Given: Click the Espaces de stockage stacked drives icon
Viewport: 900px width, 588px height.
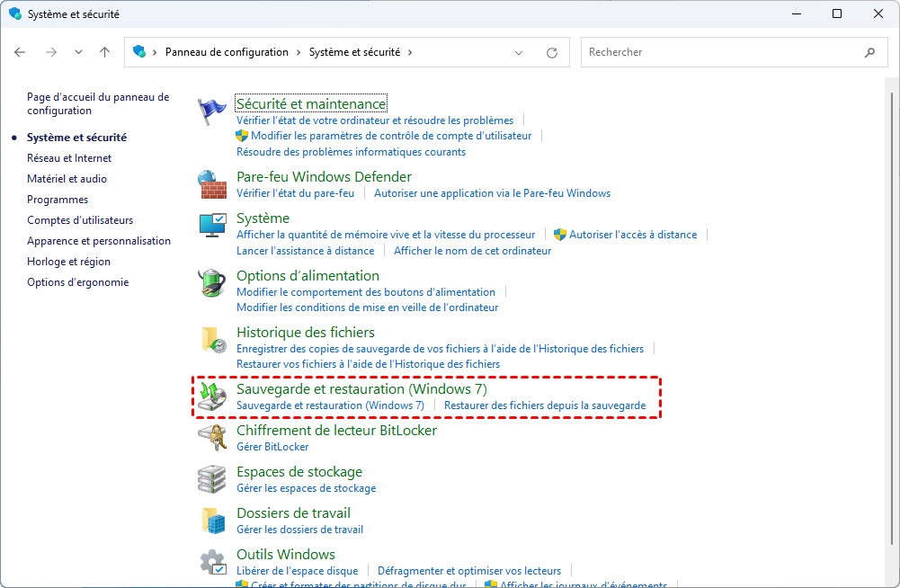Looking at the screenshot, I should coord(212,479).
